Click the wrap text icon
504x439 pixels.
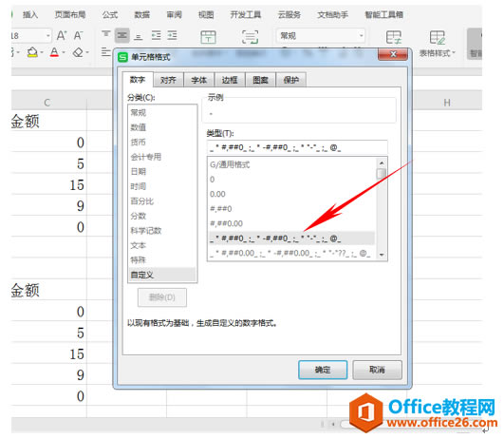tap(250, 37)
